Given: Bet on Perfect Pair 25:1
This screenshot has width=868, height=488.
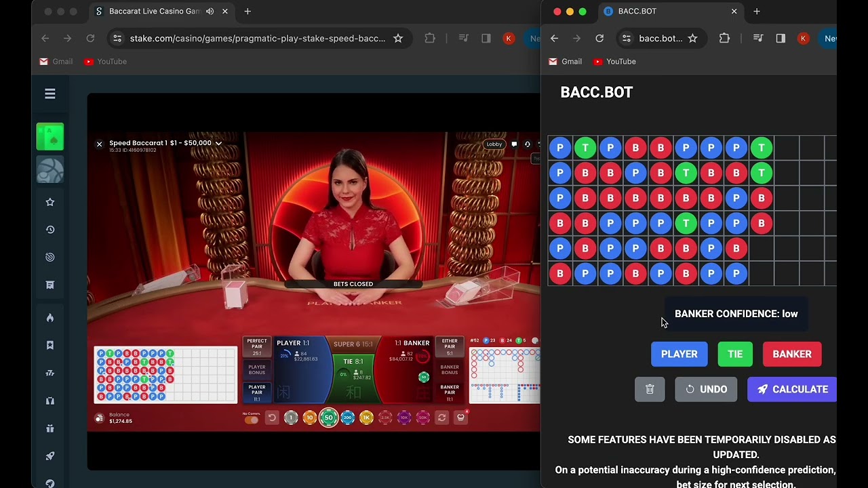Looking at the screenshot, I should 257,348.
